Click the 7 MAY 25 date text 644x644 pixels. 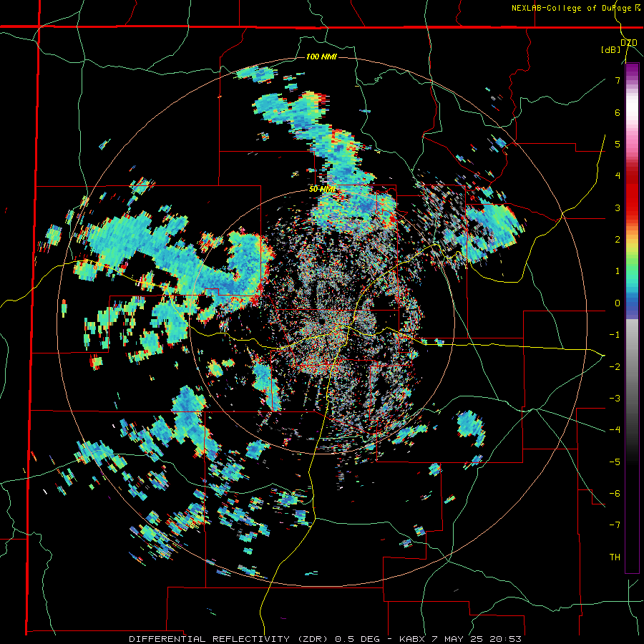(459, 639)
